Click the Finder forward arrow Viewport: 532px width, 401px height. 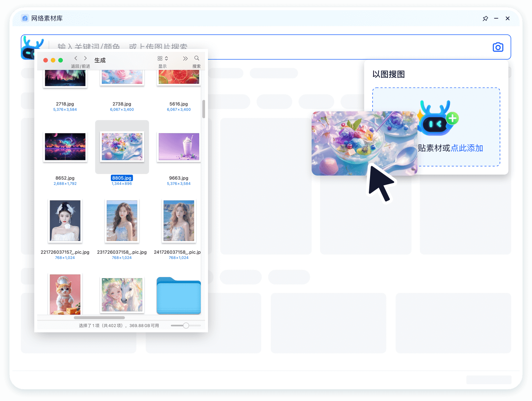click(85, 58)
